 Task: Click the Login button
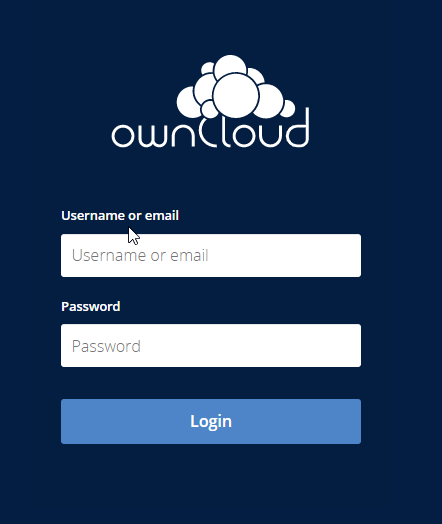tap(211, 421)
